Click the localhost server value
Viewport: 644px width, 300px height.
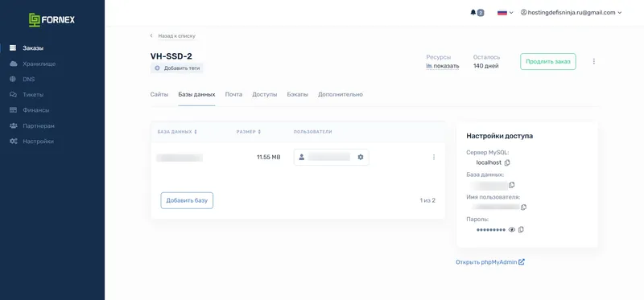tap(489, 163)
